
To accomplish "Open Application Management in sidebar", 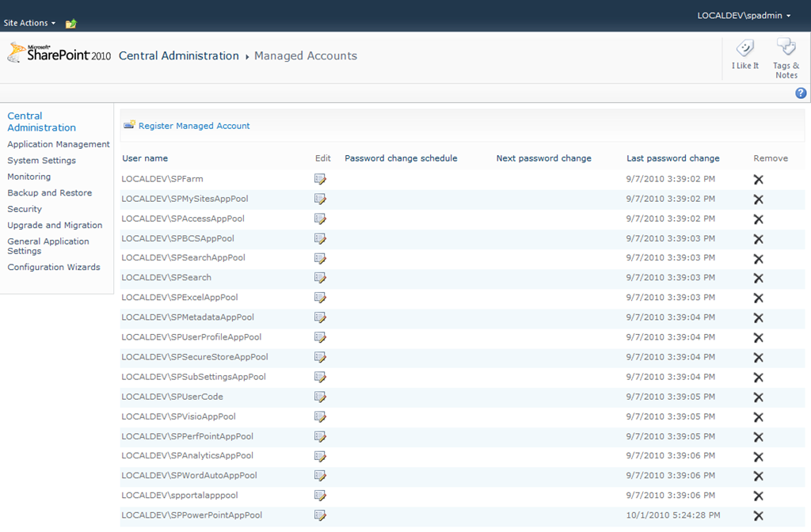I will tap(59, 144).
